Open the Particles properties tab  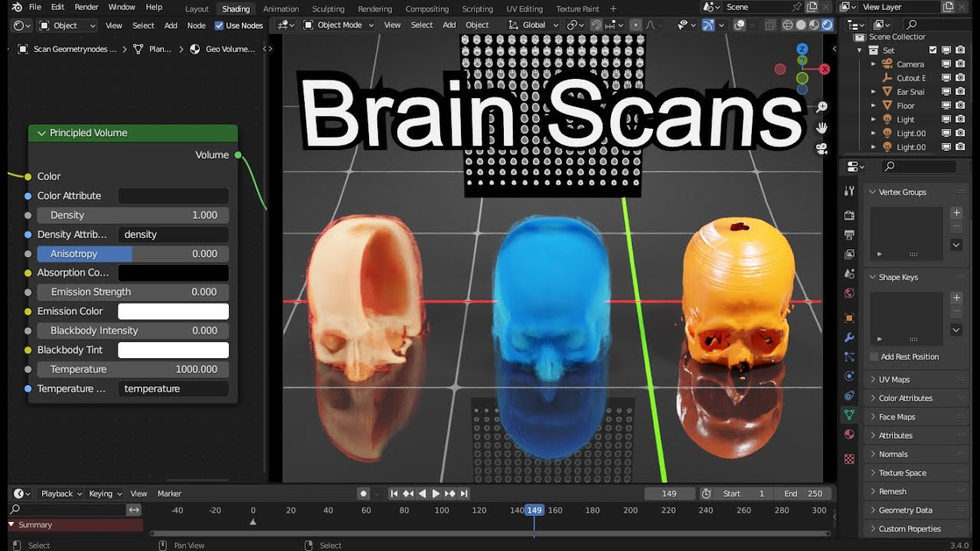pos(849,357)
